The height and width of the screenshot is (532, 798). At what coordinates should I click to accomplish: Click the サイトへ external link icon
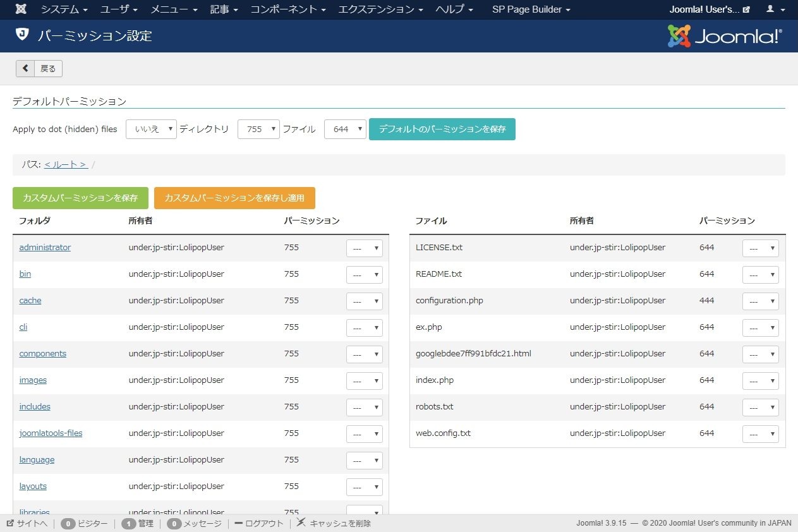click(x=10, y=524)
